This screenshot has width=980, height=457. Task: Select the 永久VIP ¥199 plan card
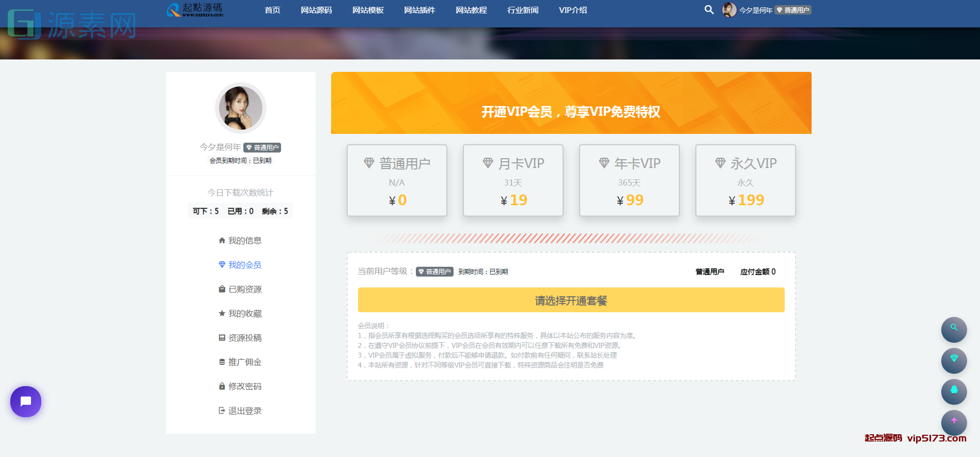click(x=745, y=180)
